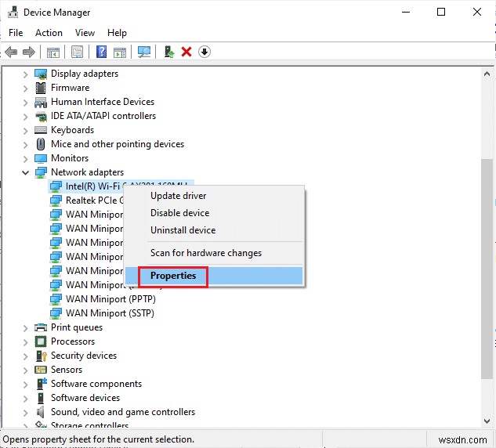Click the red X Uninstall device icon

186,52
